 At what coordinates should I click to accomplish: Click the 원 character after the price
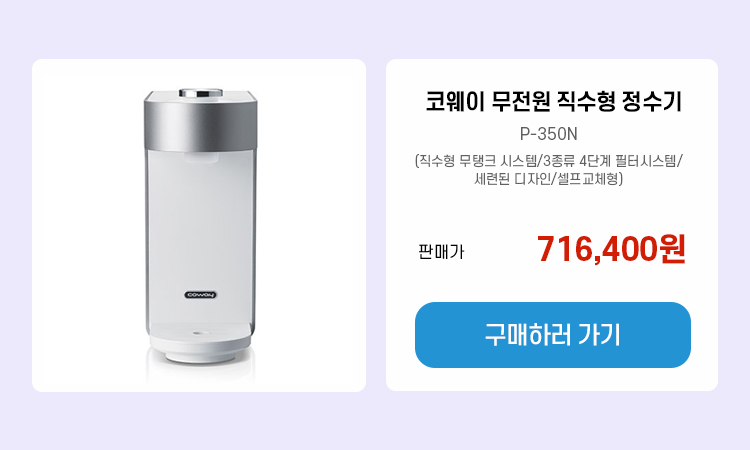click(x=672, y=249)
